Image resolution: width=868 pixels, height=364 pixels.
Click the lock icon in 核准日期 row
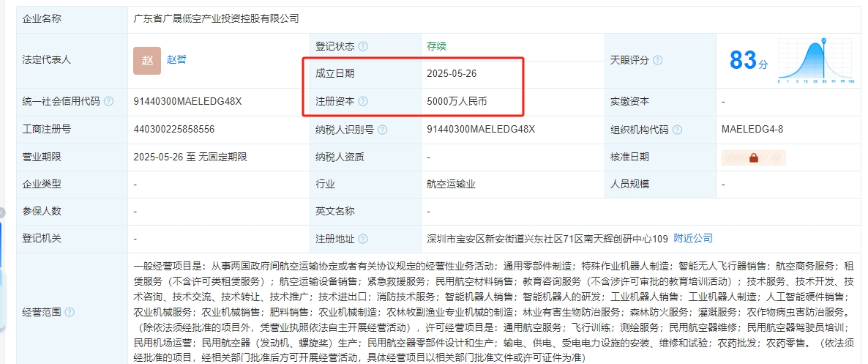pyautogui.click(x=753, y=157)
